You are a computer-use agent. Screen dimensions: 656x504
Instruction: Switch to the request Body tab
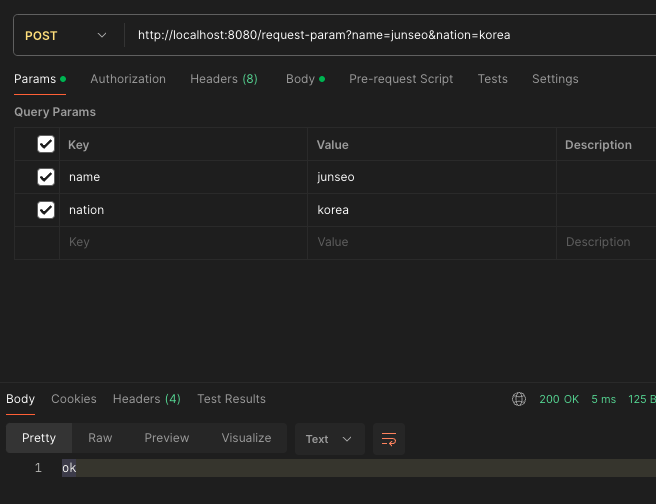click(x=305, y=79)
